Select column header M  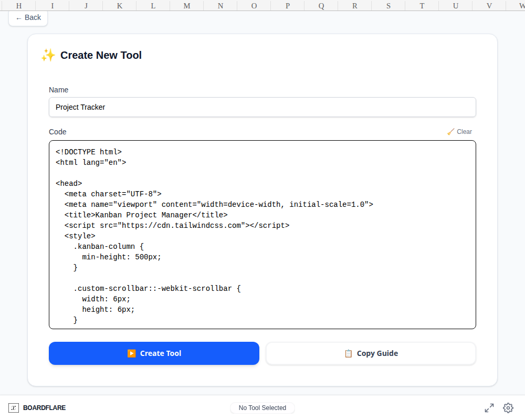187,6
